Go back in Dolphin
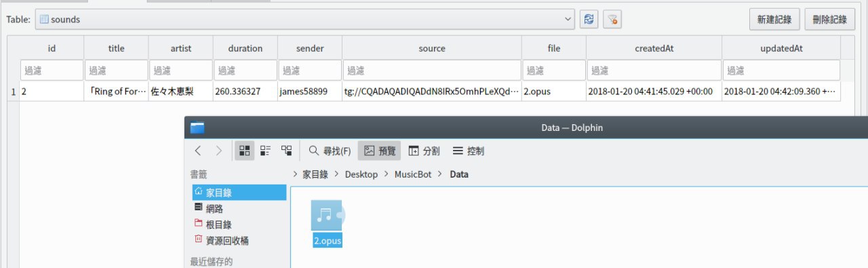This screenshot has height=268, width=868. point(198,151)
